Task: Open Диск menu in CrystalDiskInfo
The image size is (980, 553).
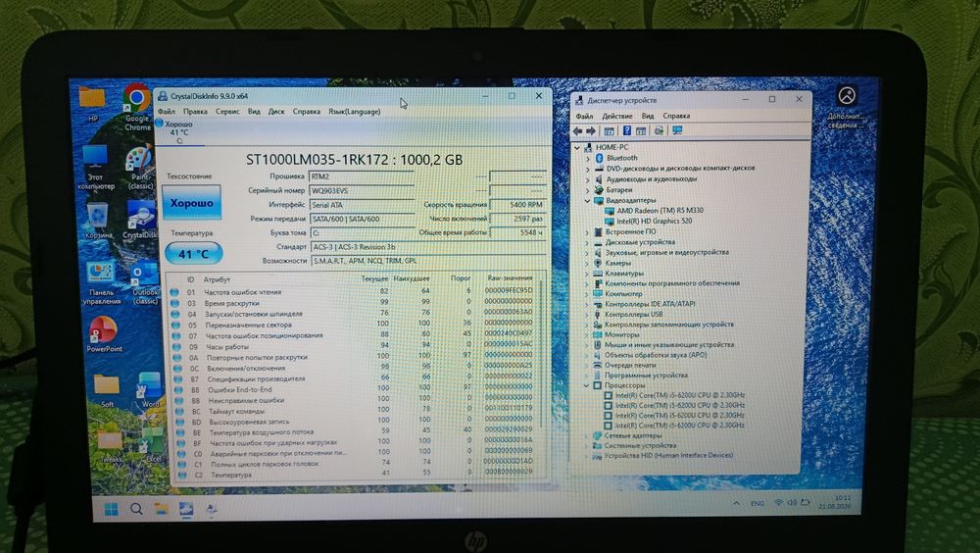Action: [276, 112]
